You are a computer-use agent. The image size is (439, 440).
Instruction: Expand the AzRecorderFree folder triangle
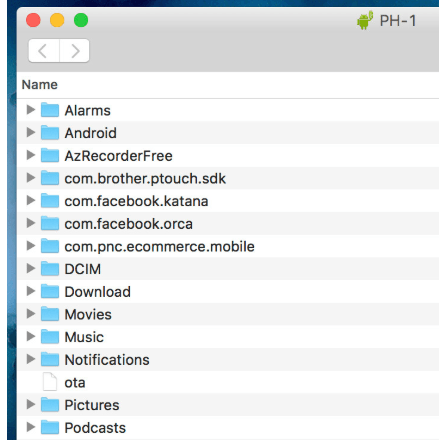31,155
